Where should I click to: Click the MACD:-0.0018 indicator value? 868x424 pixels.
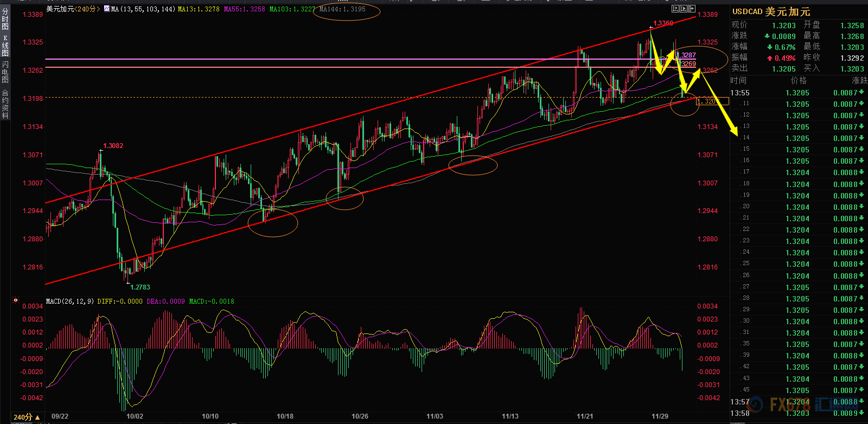tap(212, 301)
